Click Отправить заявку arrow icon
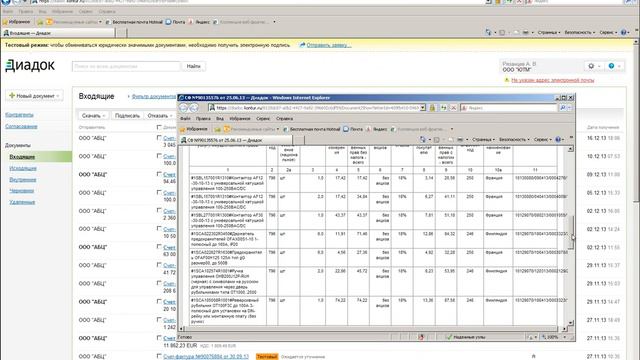This screenshot has width=640, height=360. 302,45
